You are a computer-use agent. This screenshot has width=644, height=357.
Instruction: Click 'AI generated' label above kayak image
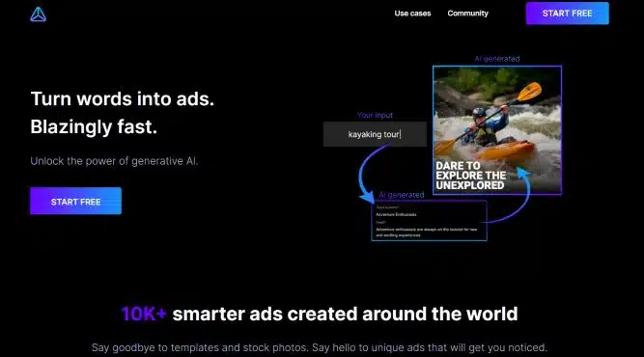(497, 59)
